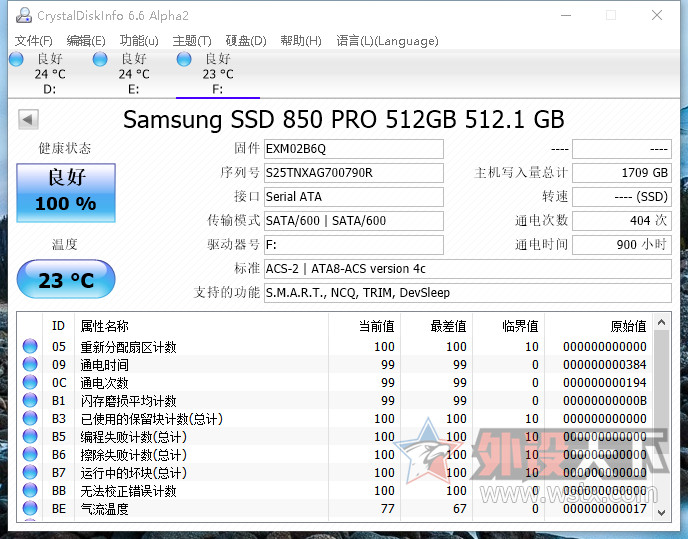Select the 闪存磨损平均计数 attribute row
688x539 pixels.
(335, 400)
